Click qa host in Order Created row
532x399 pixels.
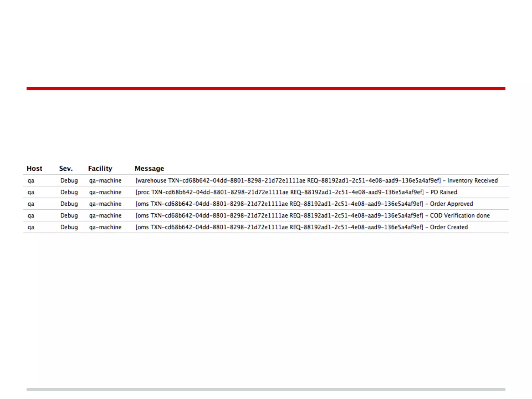pyautogui.click(x=31, y=228)
